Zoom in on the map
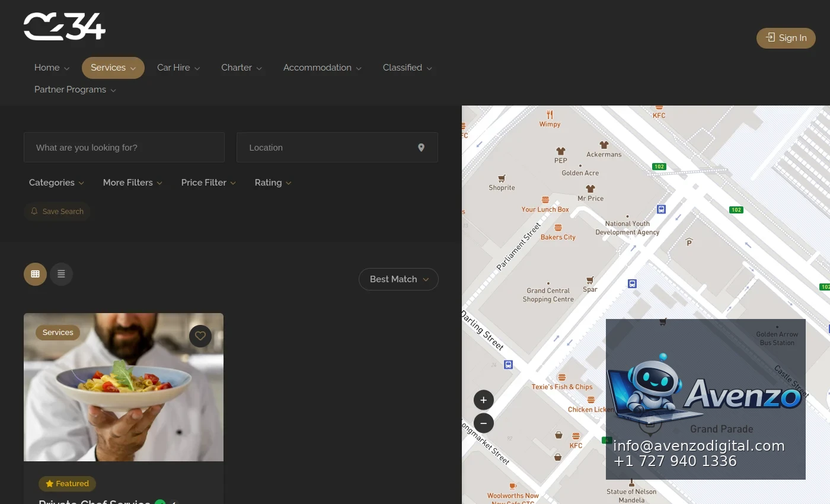Image resolution: width=830 pixels, height=504 pixels. (484, 400)
